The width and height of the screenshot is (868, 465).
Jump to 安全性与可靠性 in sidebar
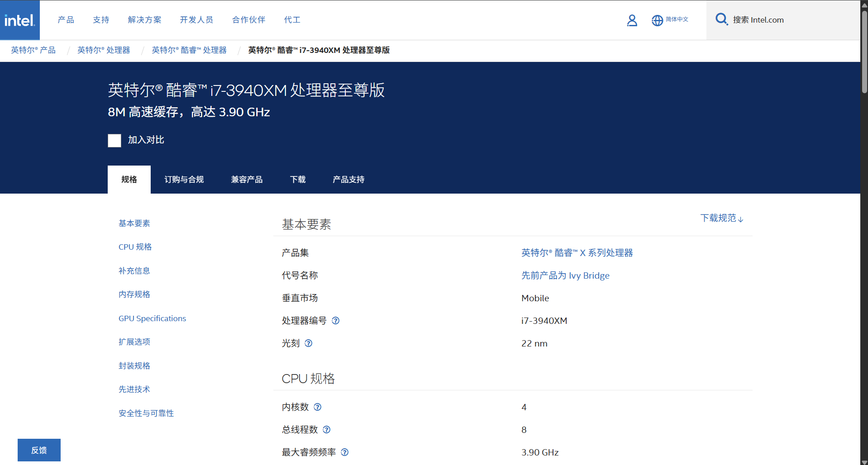point(146,413)
